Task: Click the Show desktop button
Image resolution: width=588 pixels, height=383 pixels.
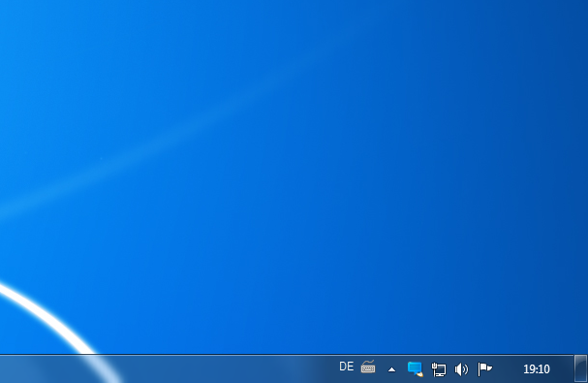Action: 580,368
